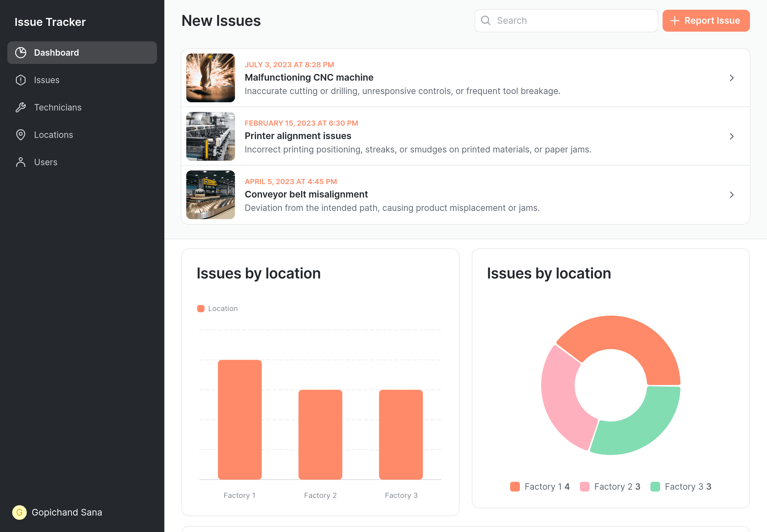Toggle the Location legend swatch in bar chart
Viewport: 767px width, 532px height.
(201, 308)
